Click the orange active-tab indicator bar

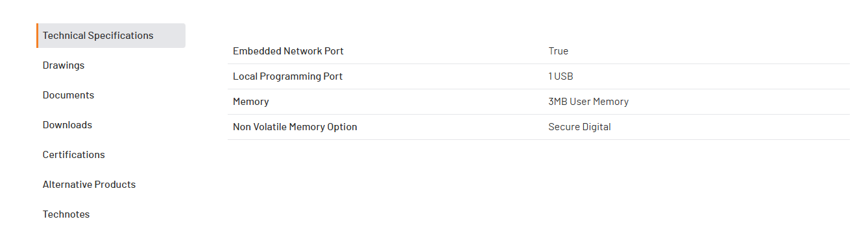coord(38,36)
